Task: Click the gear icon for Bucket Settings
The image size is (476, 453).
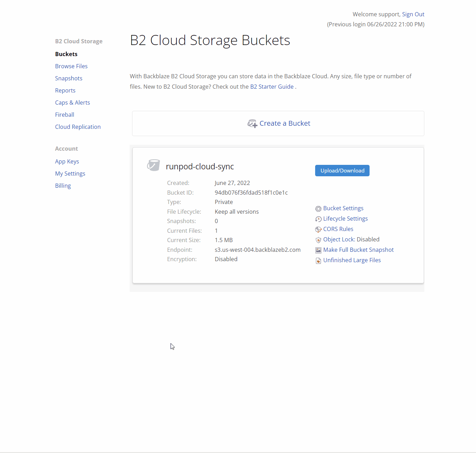Action: coord(318,208)
